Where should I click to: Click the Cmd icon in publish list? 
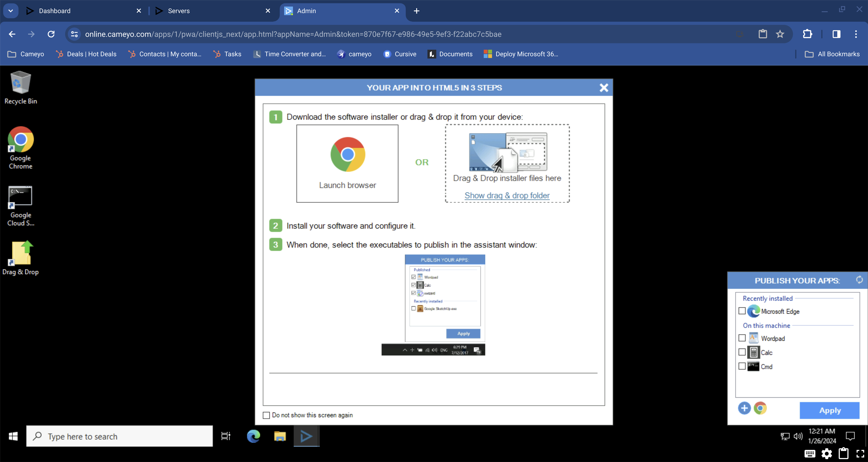click(753, 366)
